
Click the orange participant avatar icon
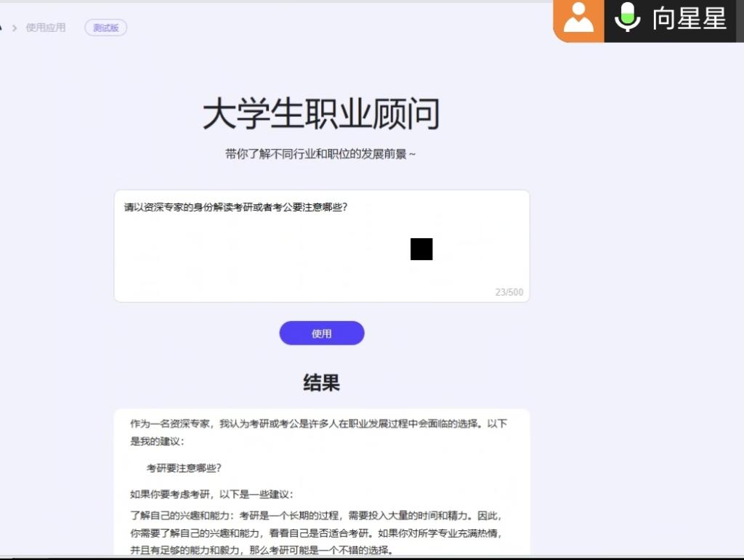578,20
